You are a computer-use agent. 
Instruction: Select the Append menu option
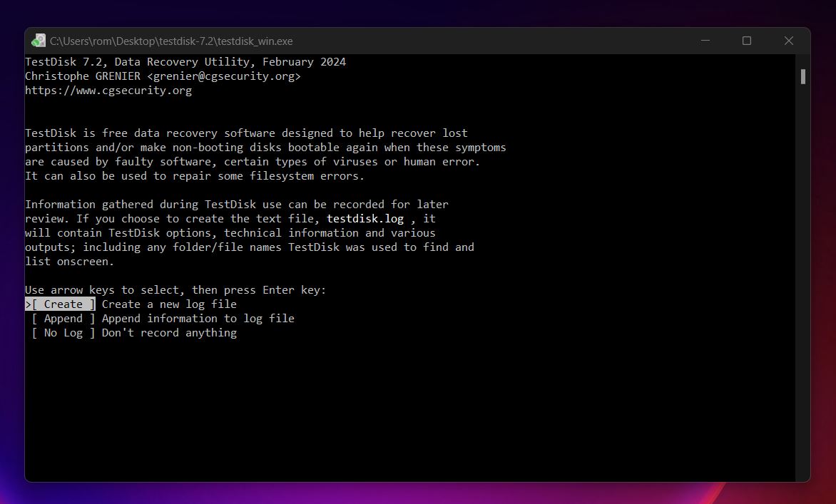[x=63, y=319]
